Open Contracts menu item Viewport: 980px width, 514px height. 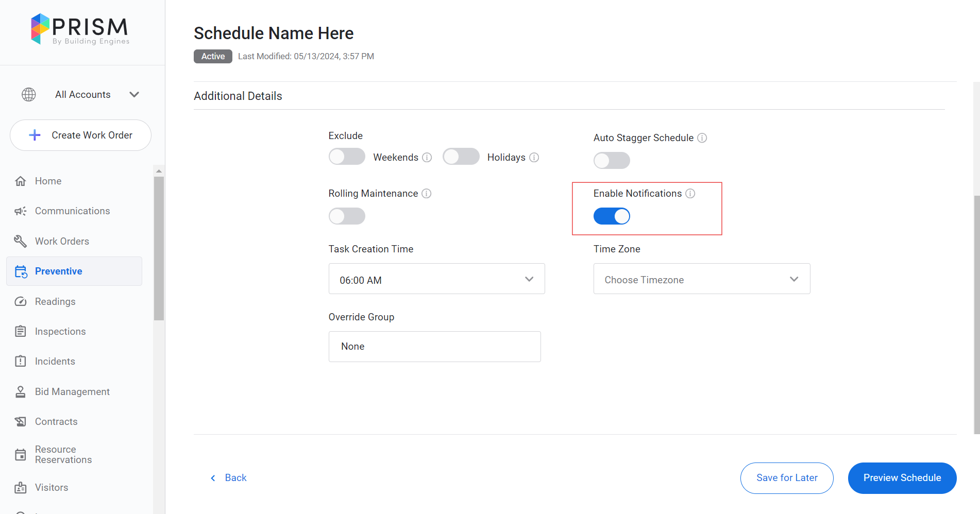coord(74,421)
